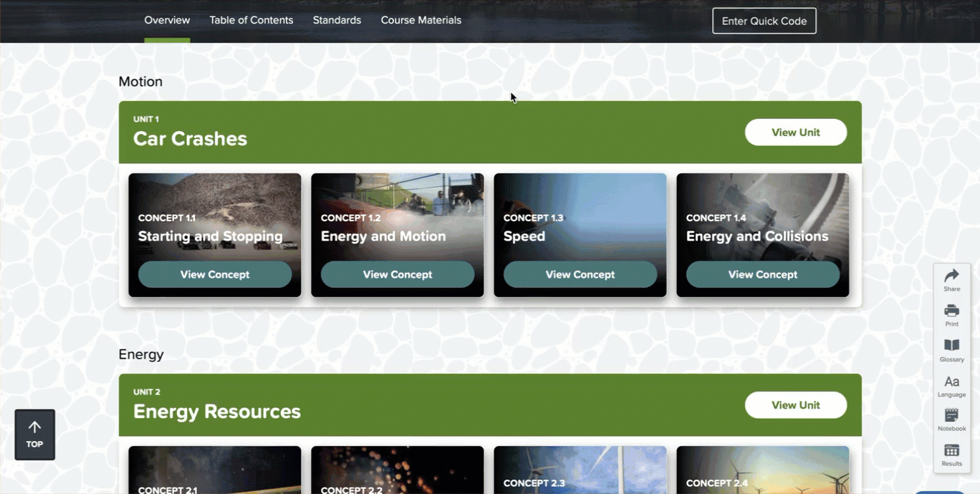Go to the Standards tab
This screenshot has width=980, height=494.
tap(337, 20)
